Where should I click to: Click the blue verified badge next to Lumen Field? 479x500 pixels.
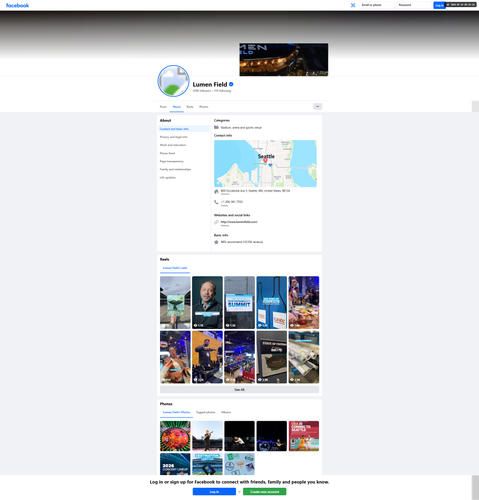click(231, 84)
